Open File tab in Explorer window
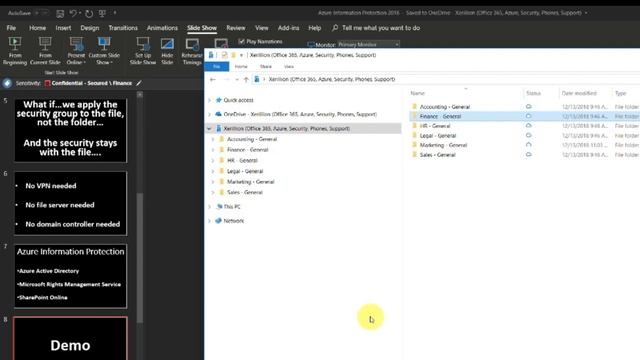The height and width of the screenshot is (360, 640). pos(217,66)
